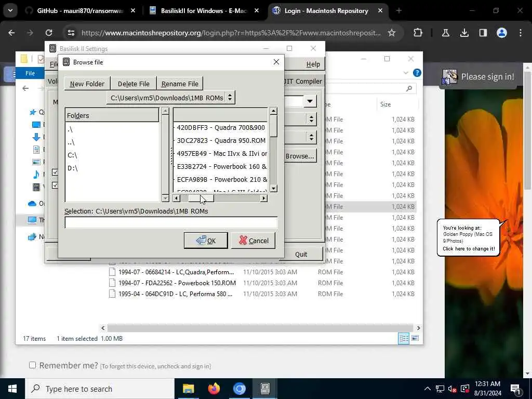This screenshot has width=532, height=399.
Task: Click the back arrow in File Explorer
Action: click(x=25, y=88)
